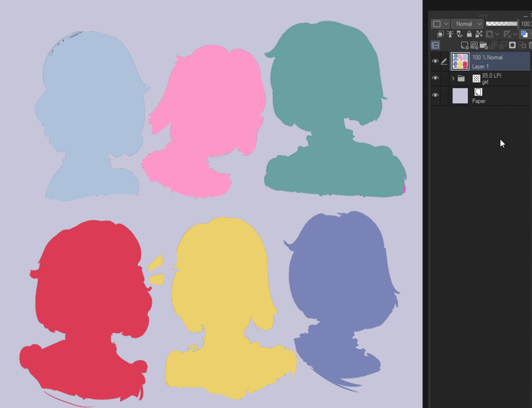The image size is (532, 408).
Task: Click the '85.0 LPI' layer text
Action: [x=492, y=75]
